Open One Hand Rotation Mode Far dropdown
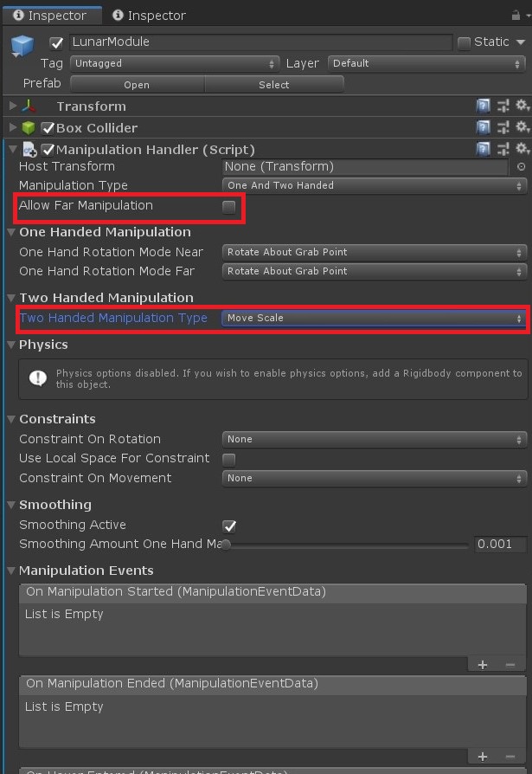The width and height of the screenshot is (532, 774). [x=375, y=272]
